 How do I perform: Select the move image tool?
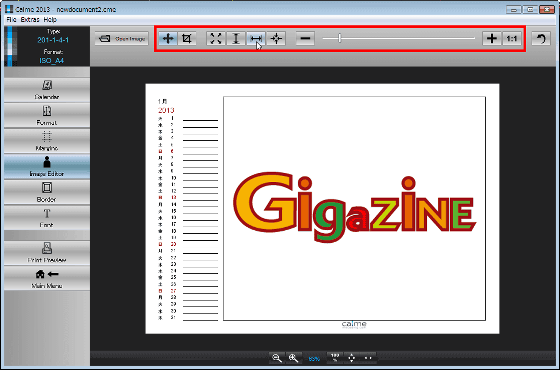[168, 38]
